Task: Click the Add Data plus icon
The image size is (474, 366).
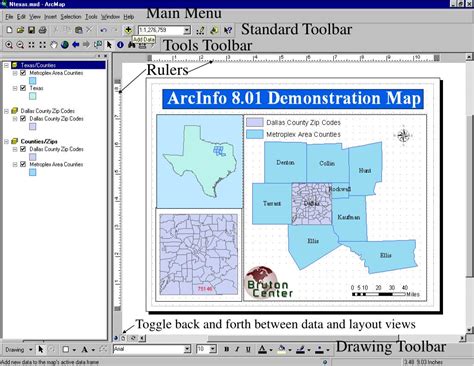Action: point(128,30)
